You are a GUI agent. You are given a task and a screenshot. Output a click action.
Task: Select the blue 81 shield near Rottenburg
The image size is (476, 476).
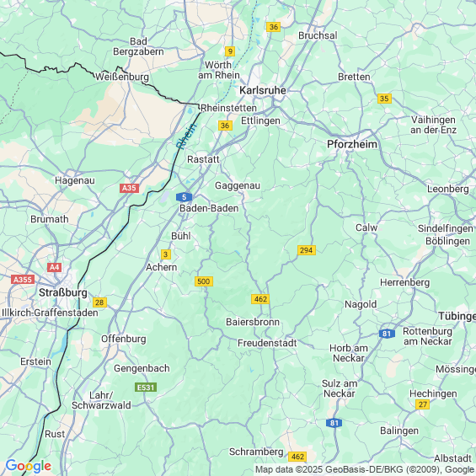click(x=387, y=334)
